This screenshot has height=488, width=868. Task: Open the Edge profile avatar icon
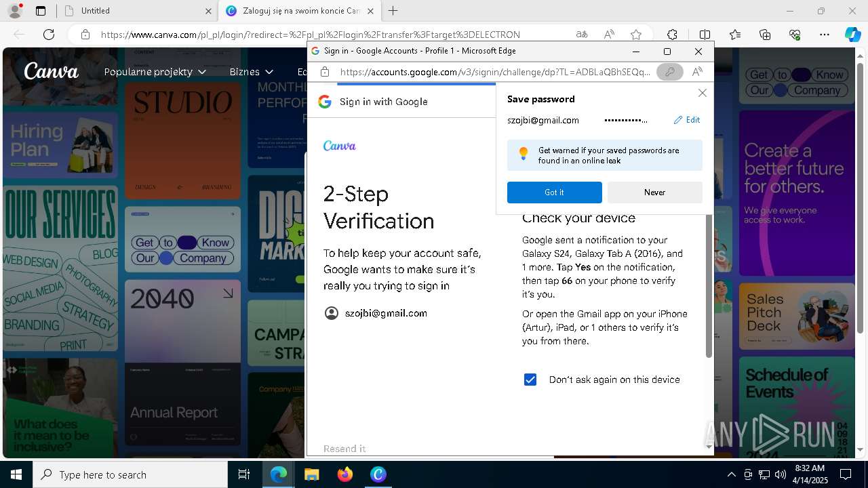point(15,11)
